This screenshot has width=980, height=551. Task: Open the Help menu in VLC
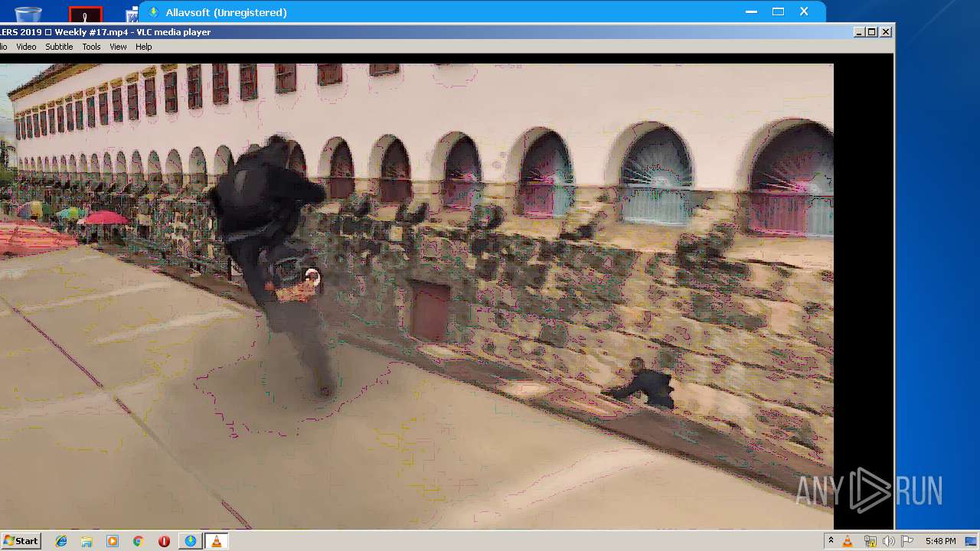click(144, 47)
